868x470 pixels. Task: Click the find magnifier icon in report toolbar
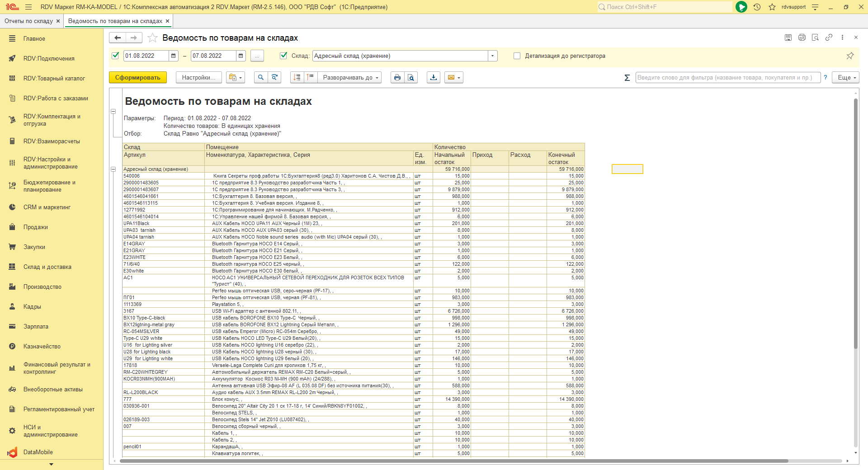[x=260, y=78]
